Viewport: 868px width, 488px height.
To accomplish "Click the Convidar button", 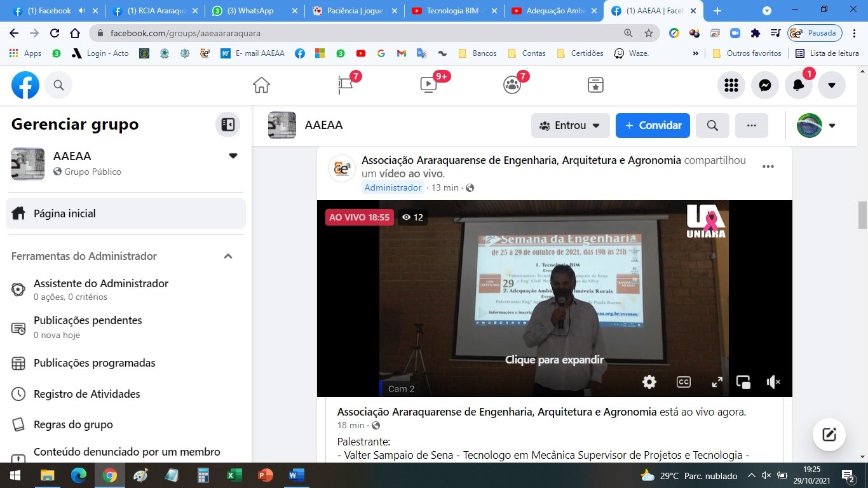I will tap(653, 125).
